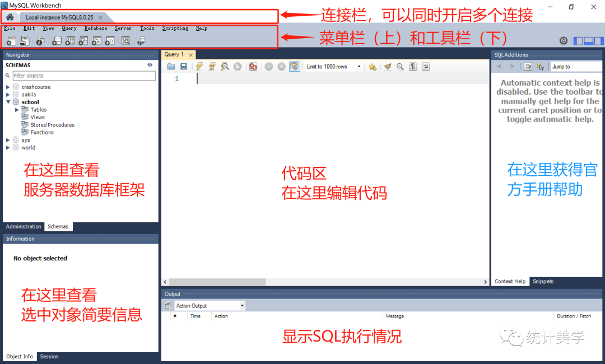Open script file in Query 1 editor
This screenshot has height=364, width=605.
[x=171, y=67]
